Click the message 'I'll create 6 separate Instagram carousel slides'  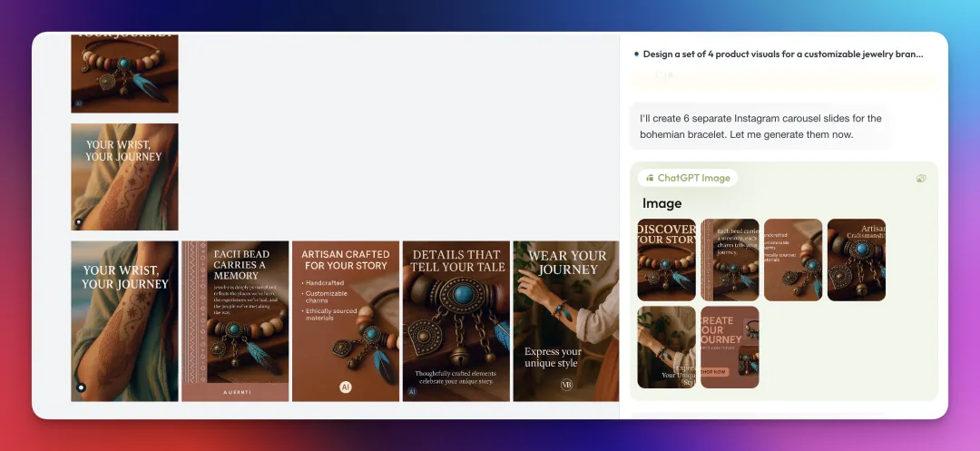tap(760, 126)
